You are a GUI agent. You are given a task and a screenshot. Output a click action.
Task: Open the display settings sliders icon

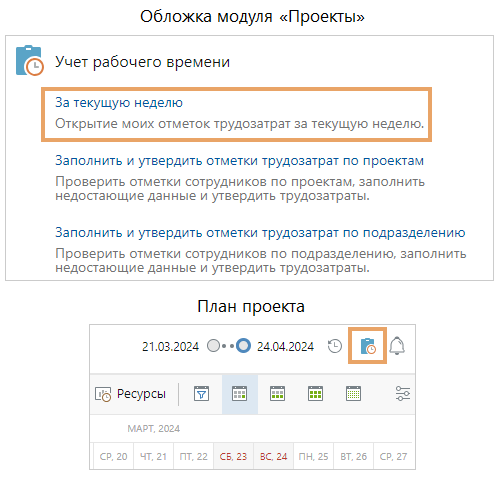coord(403,394)
